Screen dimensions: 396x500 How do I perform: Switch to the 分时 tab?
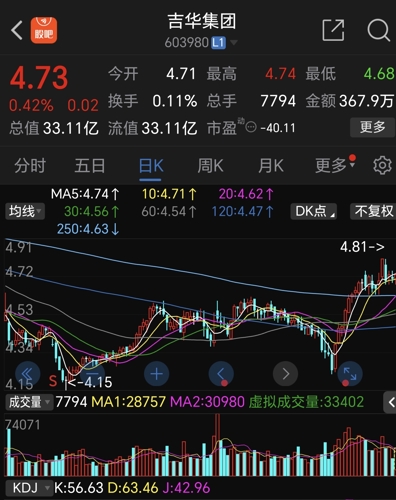pos(30,166)
